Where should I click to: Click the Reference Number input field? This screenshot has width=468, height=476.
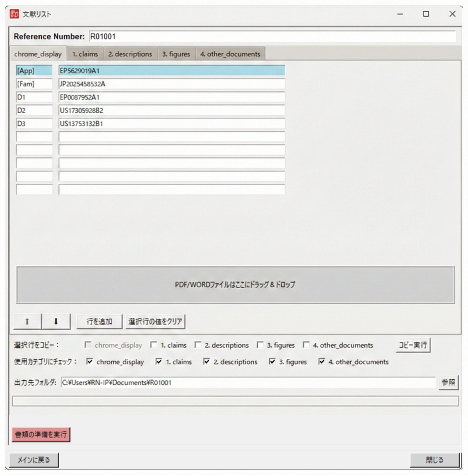point(272,37)
